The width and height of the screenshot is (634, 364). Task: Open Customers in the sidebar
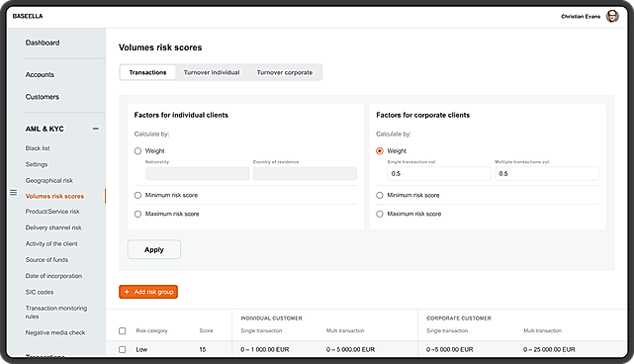(x=43, y=97)
